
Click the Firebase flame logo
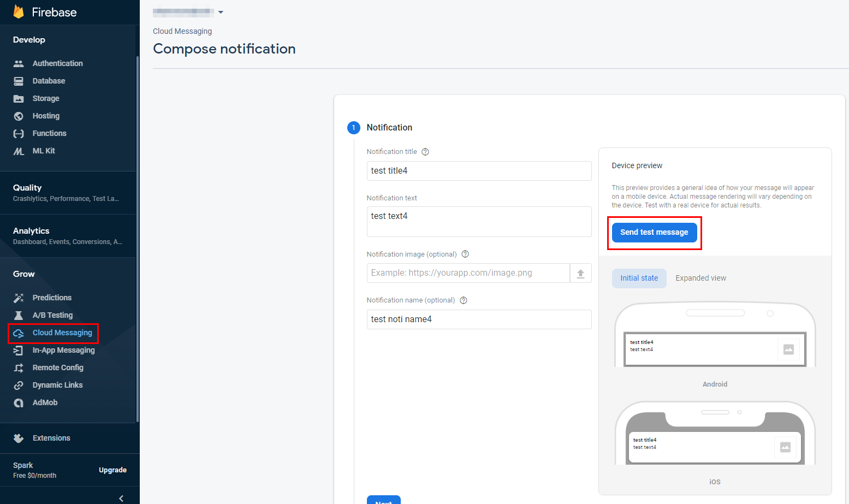tap(19, 12)
